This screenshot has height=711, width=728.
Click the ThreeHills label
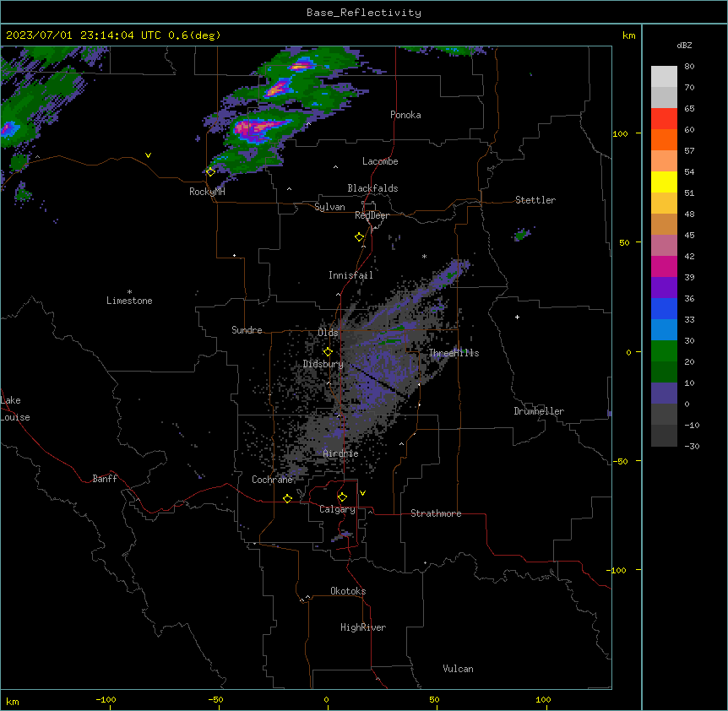pos(454,353)
